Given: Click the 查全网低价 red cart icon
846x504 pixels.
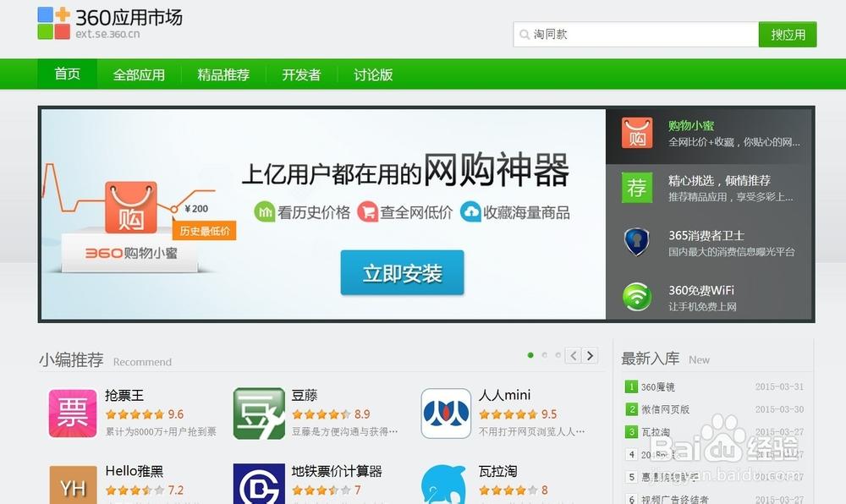Looking at the screenshot, I should (367, 212).
